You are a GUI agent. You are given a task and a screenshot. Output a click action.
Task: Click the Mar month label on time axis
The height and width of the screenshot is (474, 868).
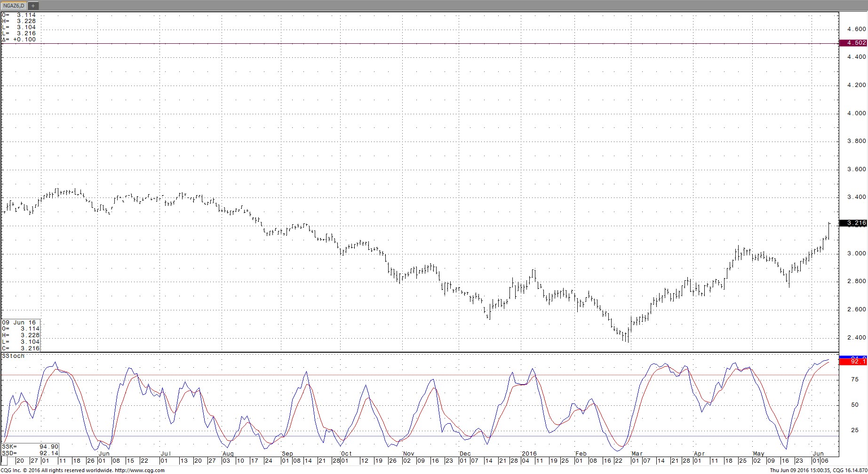pyautogui.click(x=637, y=454)
